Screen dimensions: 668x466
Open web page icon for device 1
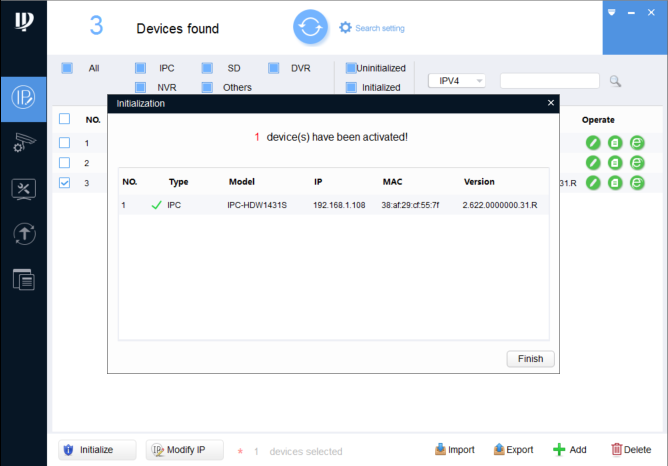[637, 143]
